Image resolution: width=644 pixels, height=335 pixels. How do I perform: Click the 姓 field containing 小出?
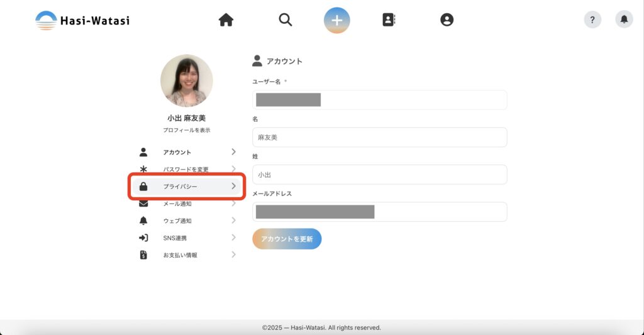(379, 174)
